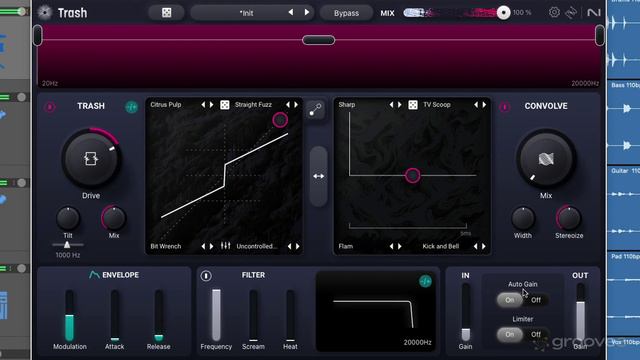640x360 pixels.
Task: Select previous type for Uncontrolled
Action: coord(289,246)
